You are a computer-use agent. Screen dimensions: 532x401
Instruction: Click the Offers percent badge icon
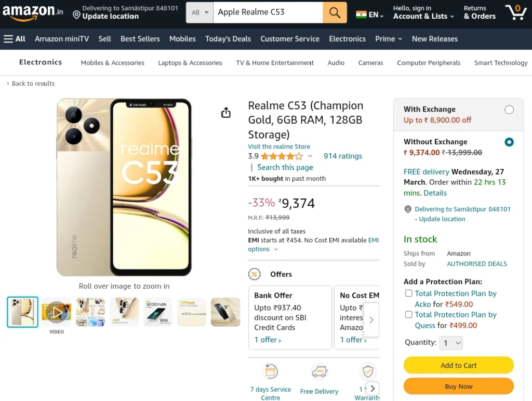tap(255, 274)
